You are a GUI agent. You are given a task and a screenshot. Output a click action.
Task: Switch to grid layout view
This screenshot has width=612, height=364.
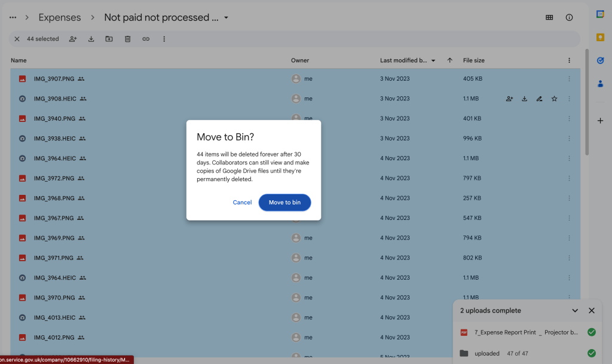pyautogui.click(x=549, y=17)
